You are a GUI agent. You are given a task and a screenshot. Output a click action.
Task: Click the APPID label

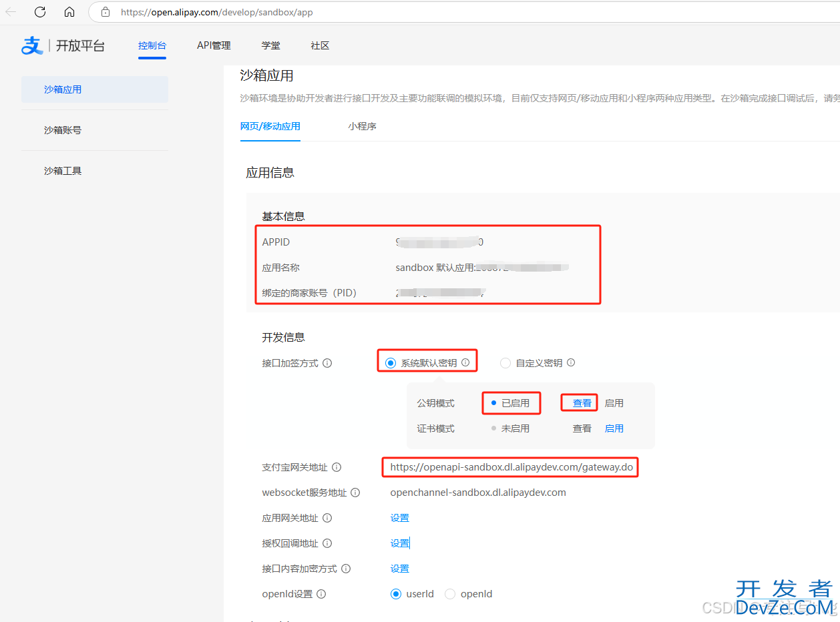(276, 242)
